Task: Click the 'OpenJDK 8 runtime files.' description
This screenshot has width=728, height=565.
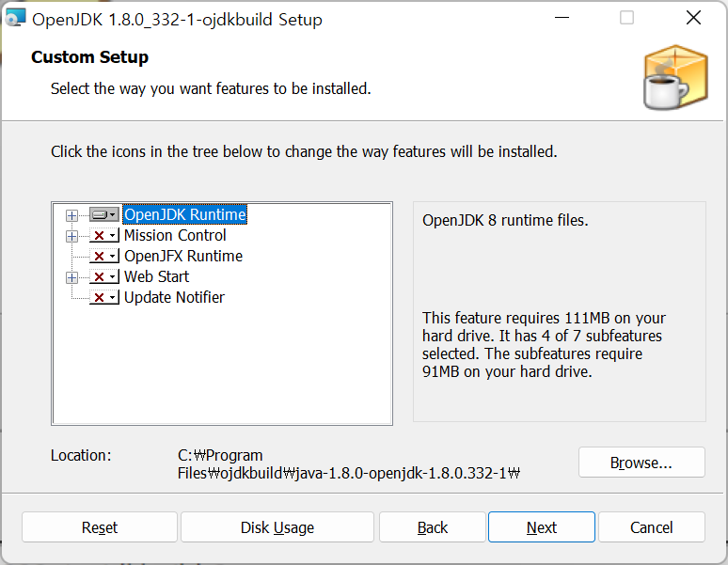Action: 505,220
